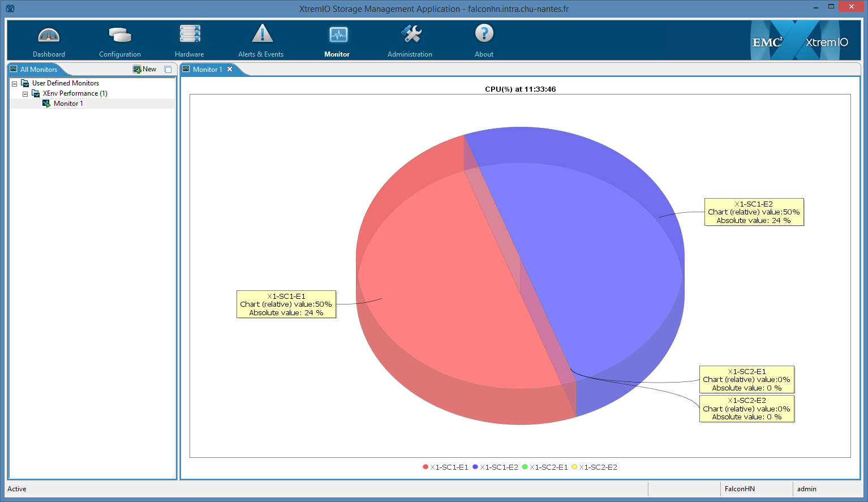This screenshot has width=868, height=502.
Task: Open the Administration tools icon
Action: (411, 34)
